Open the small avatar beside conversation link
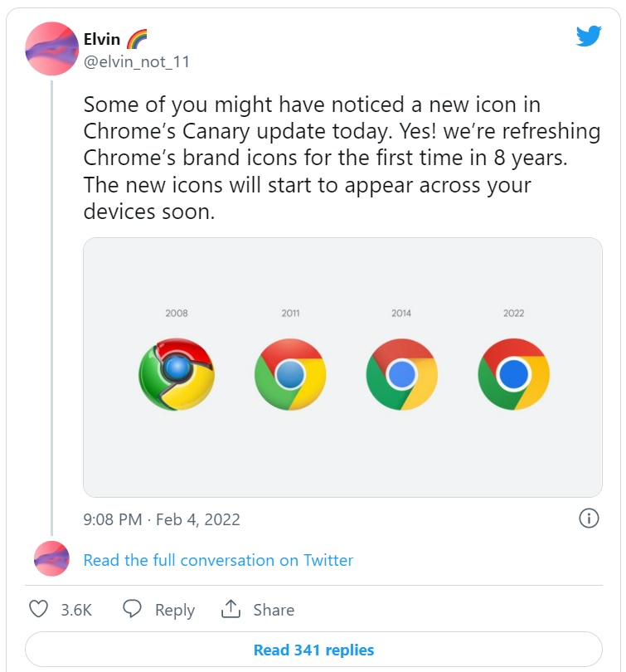Viewport: 626px width, 672px height. (x=52, y=560)
